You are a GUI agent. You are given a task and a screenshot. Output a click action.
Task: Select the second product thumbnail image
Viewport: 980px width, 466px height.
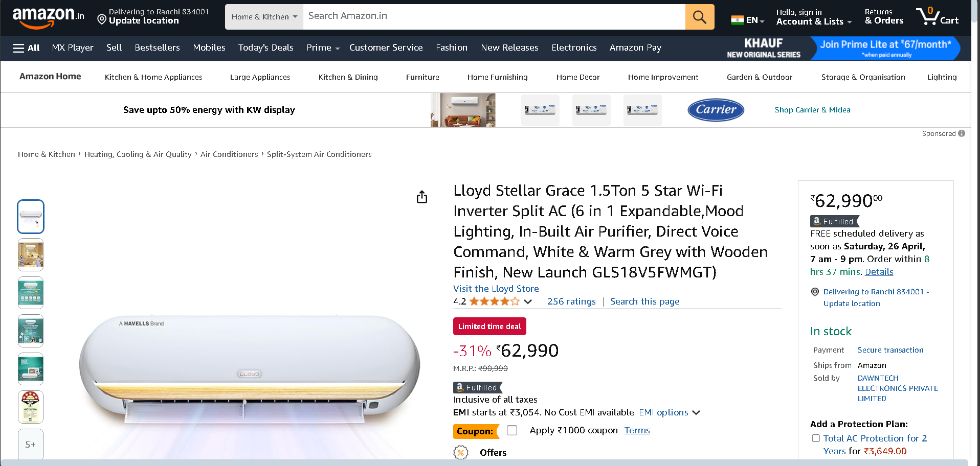tap(31, 254)
